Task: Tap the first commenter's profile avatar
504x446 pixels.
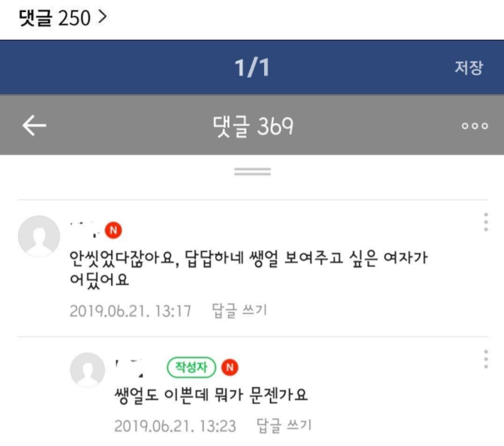Action: tap(39, 236)
